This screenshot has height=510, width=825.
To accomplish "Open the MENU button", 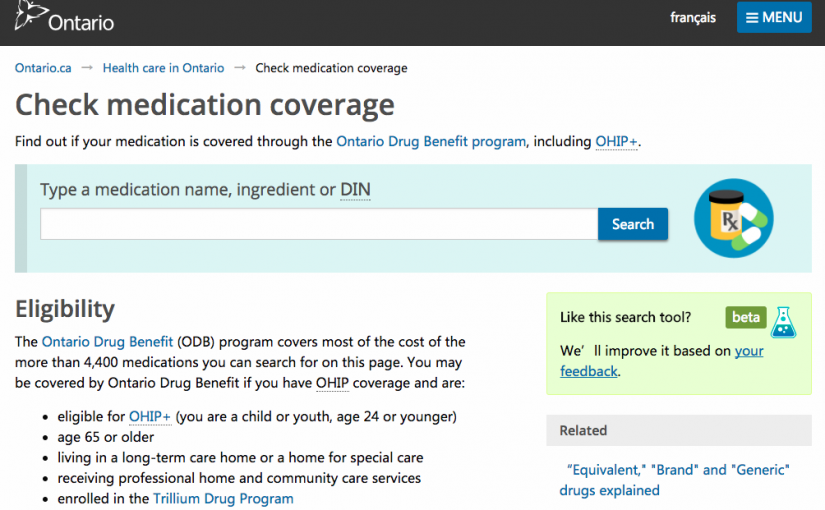I will (774, 17).
